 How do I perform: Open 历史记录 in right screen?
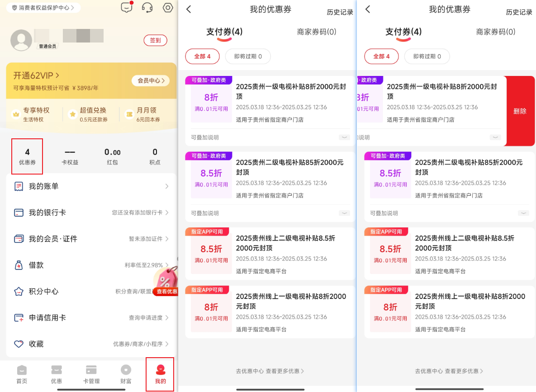(519, 12)
